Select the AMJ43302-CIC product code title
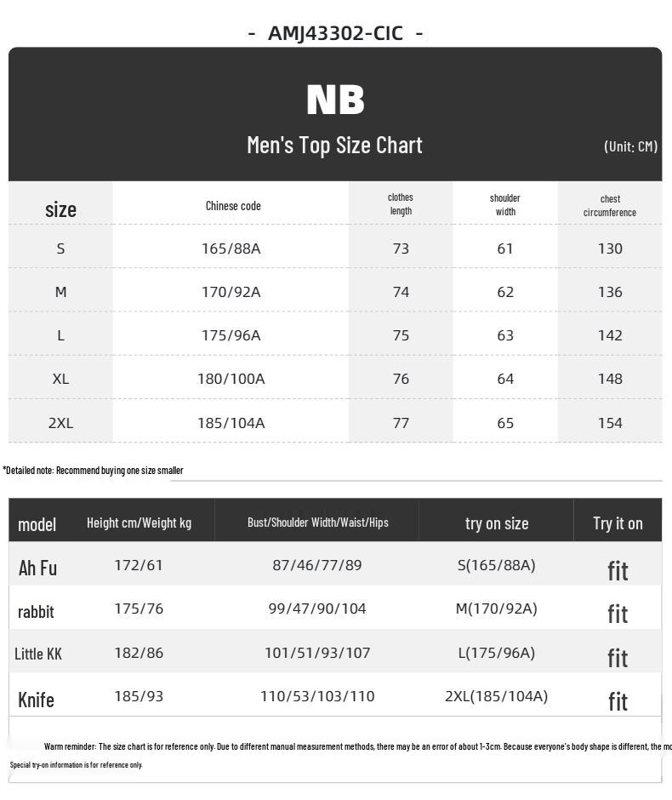The width and height of the screenshot is (672, 800). (x=335, y=34)
